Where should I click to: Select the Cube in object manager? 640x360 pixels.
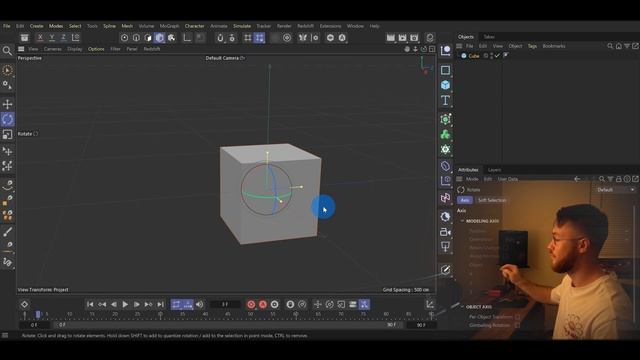473,56
